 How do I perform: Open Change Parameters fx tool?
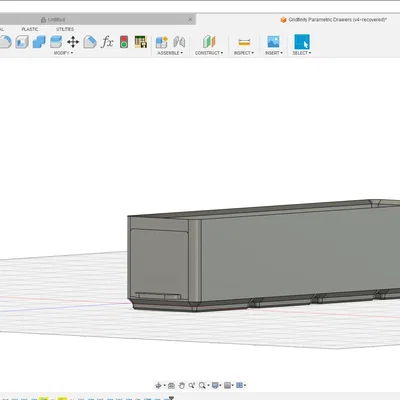(x=107, y=42)
